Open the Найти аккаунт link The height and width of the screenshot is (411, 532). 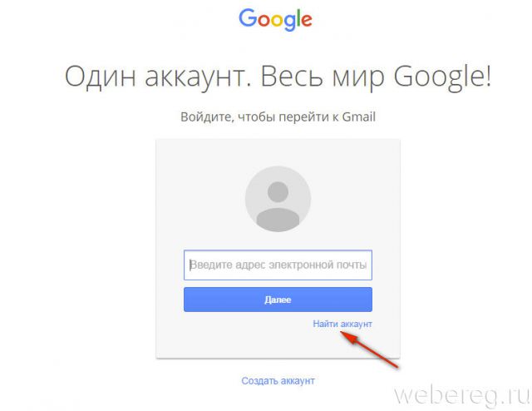[342, 324]
